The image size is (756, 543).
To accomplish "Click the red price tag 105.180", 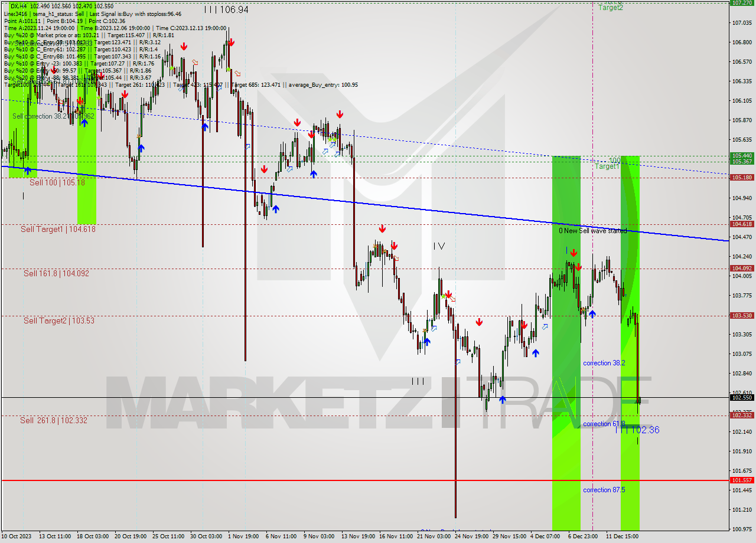I will point(742,178).
